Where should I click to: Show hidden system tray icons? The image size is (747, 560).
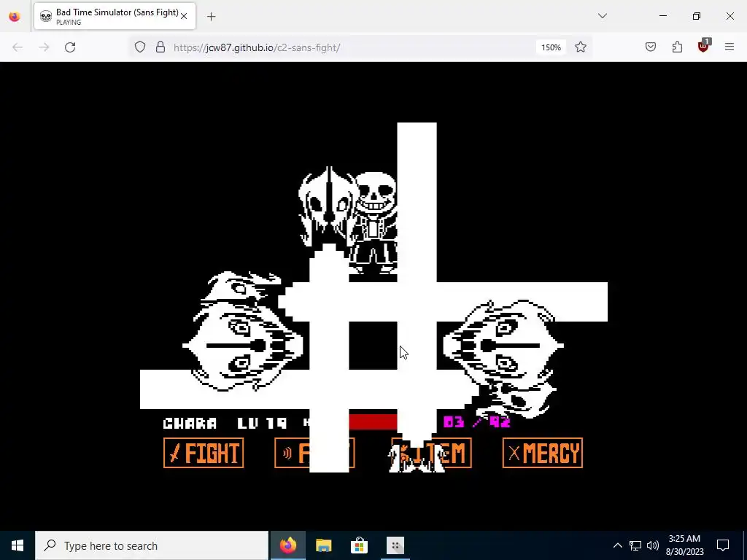(617, 545)
